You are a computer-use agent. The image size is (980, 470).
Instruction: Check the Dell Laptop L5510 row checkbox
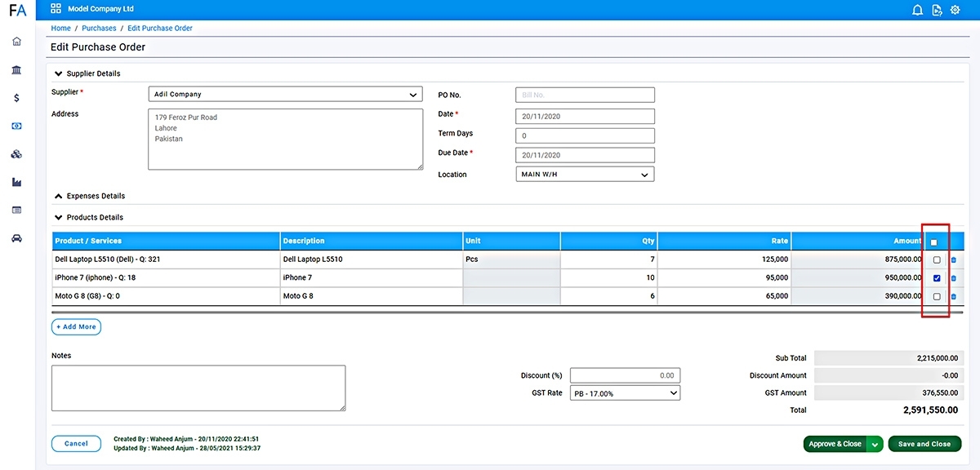pos(937,260)
